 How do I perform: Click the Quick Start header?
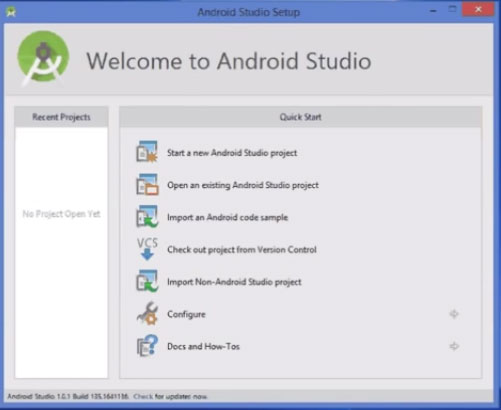coord(301,117)
